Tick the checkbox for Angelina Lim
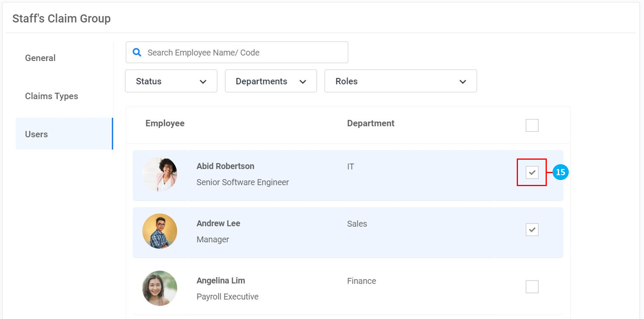 click(x=532, y=287)
